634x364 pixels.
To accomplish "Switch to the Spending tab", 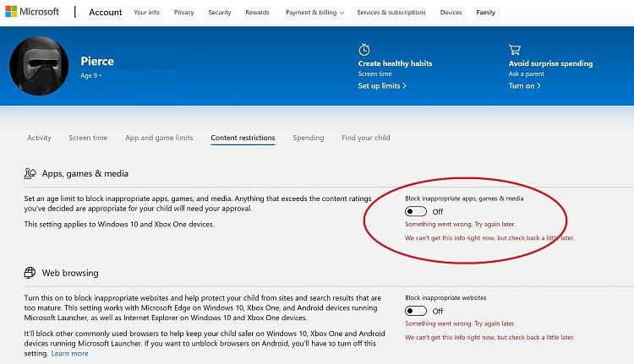I will click(x=308, y=138).
